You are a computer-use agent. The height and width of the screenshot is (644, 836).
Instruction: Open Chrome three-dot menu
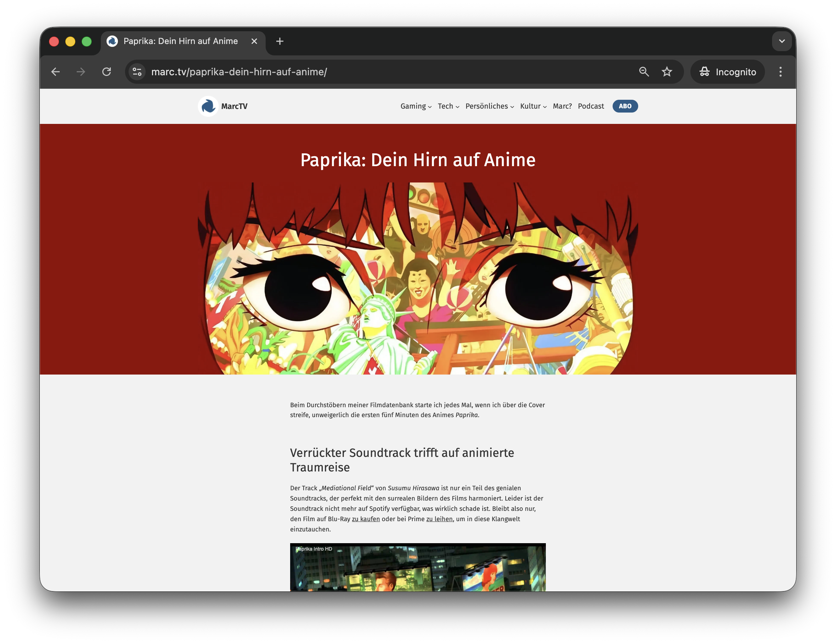click(780, 72)
